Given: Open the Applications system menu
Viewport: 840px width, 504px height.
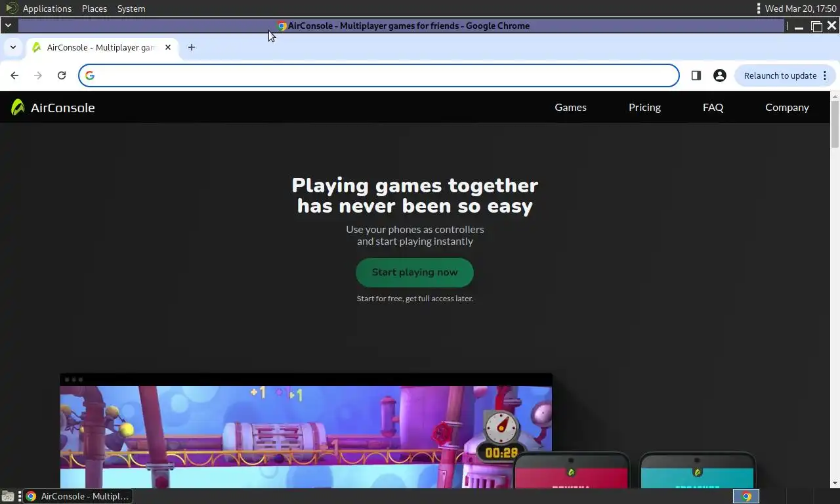Looking at the screenshot, I should 47,9.
